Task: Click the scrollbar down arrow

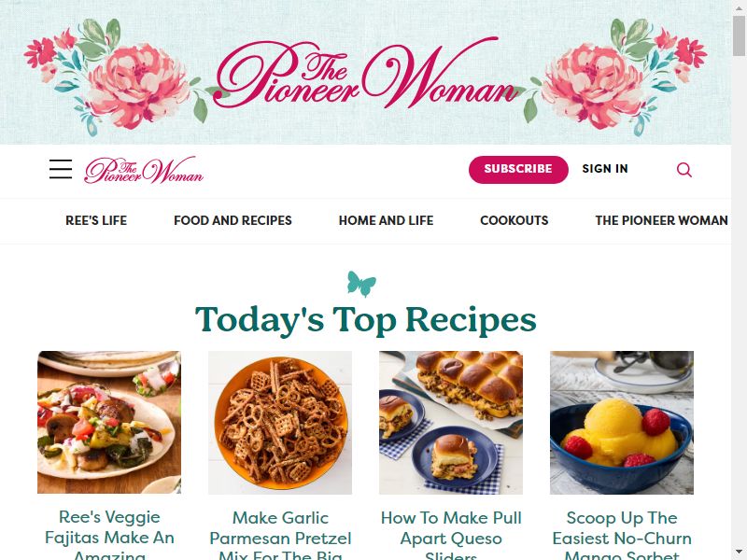Action: click(x=740, y=553)
